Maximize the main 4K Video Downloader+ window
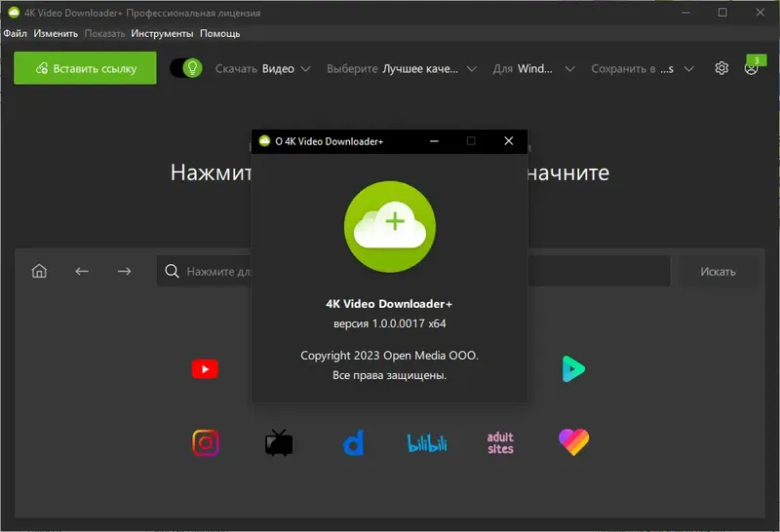This screenshot has height=532, width=780. point(722,13)
